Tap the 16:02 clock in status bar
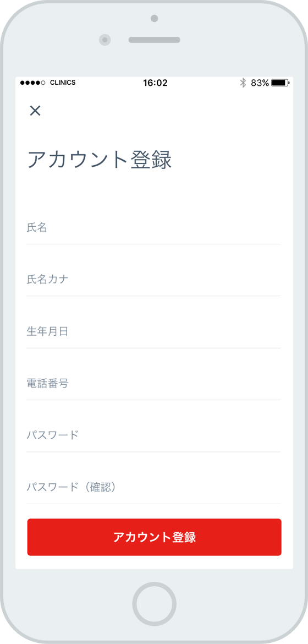308x644 pixels. pyautogui.click(x=155, y=83)
